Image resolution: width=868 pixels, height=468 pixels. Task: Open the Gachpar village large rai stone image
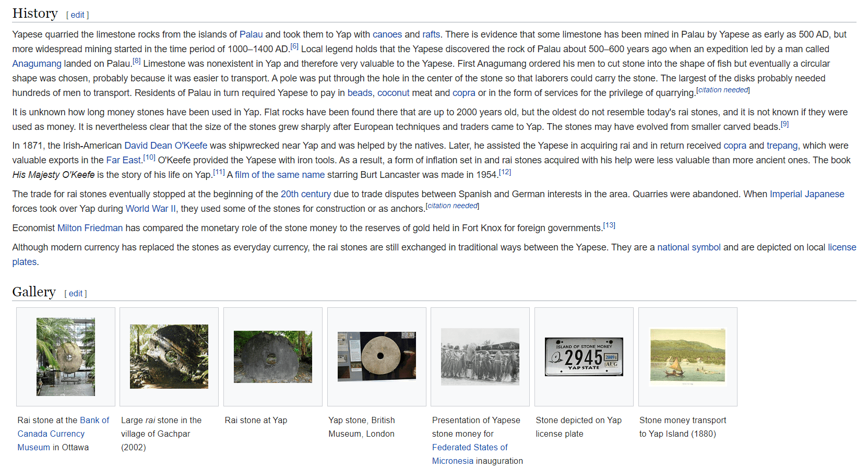pos(169,357)
